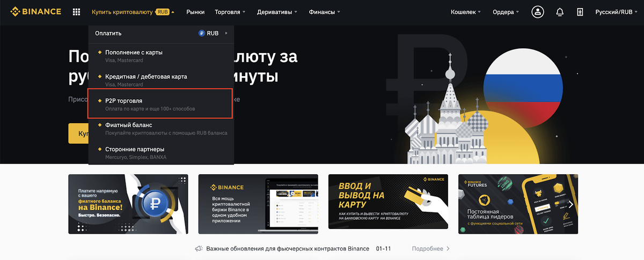
Task: Open the fiat balance на Binance banner
Action: pos(128,204)
